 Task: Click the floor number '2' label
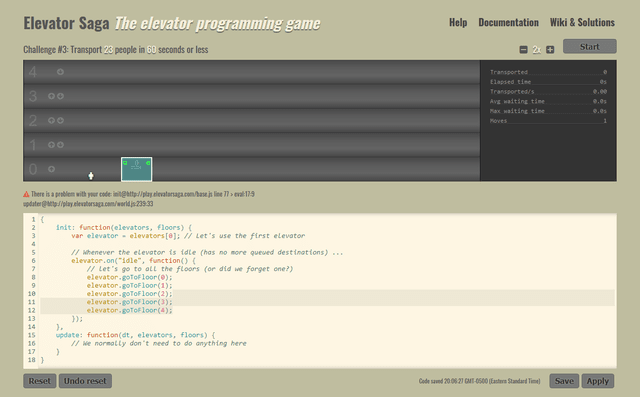pos(33,121)
